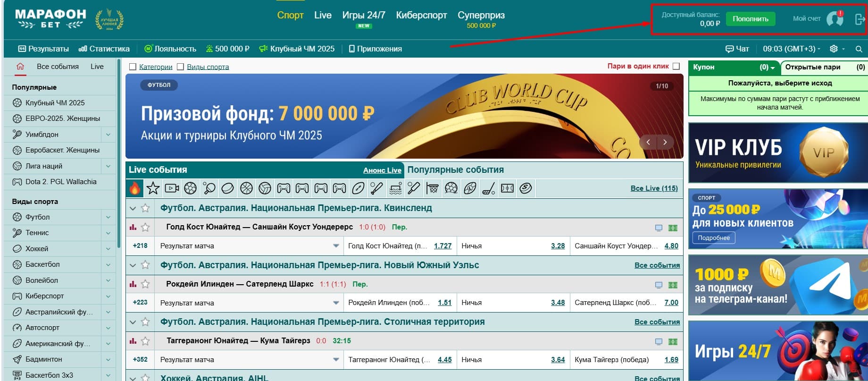Click the log out icon in the header
868x381 pixels.
coord(860,19)
